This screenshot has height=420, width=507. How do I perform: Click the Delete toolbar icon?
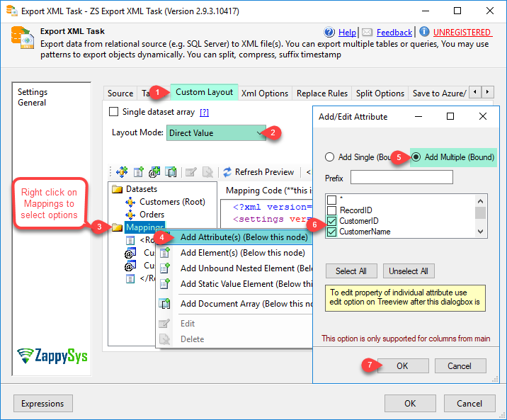pos(207,172)
